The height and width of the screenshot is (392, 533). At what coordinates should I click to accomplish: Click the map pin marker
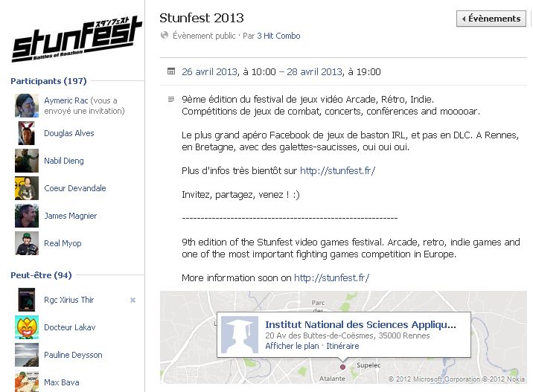coord(342,366)
